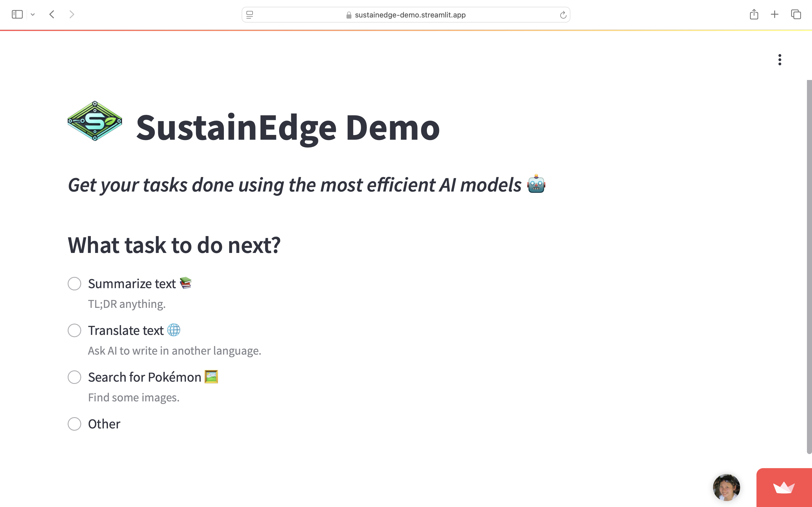The height and width of the screenshot is (507, 812).
Task: Click the user avatar photo
Action: coord(726,487)
